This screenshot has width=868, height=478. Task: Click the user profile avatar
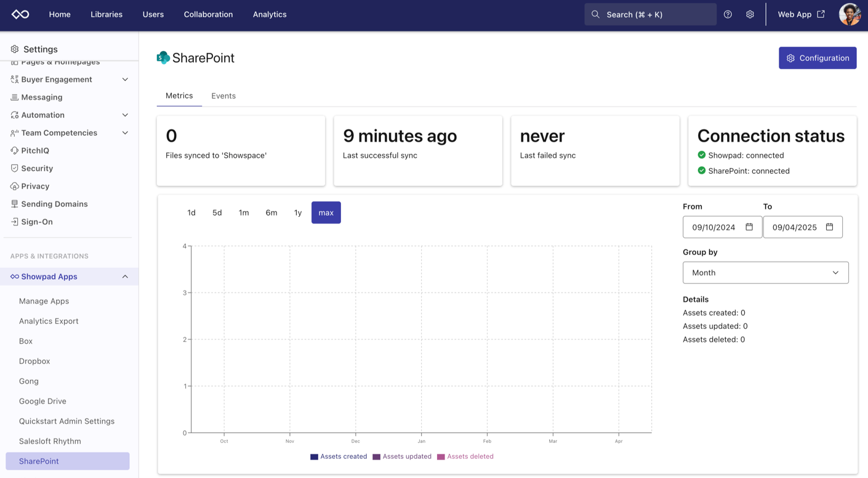coord(850,14)
